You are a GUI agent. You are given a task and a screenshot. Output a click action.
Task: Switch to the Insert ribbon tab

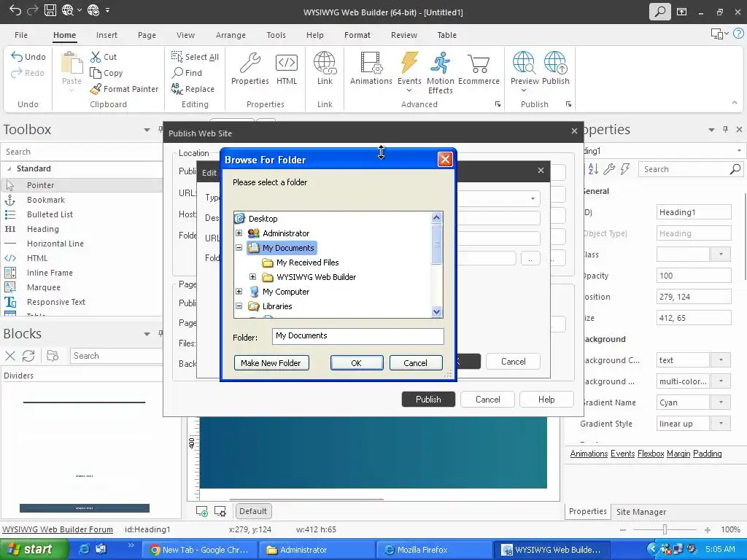[x=107, y=35]
